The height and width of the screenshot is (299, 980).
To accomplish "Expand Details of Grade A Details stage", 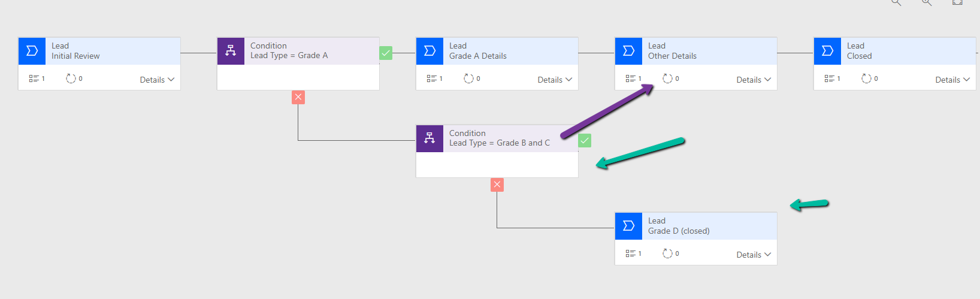I will tap(555, 80).
